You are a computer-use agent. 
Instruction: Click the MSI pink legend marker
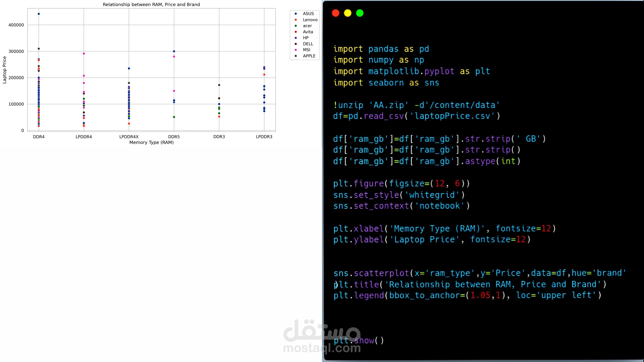[296, 50]
